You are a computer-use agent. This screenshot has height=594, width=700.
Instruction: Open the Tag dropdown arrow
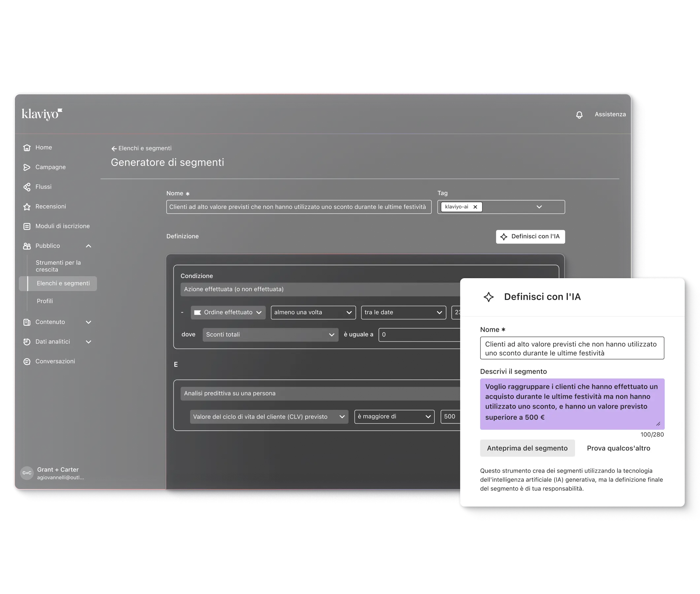click(x=539, y=207)
